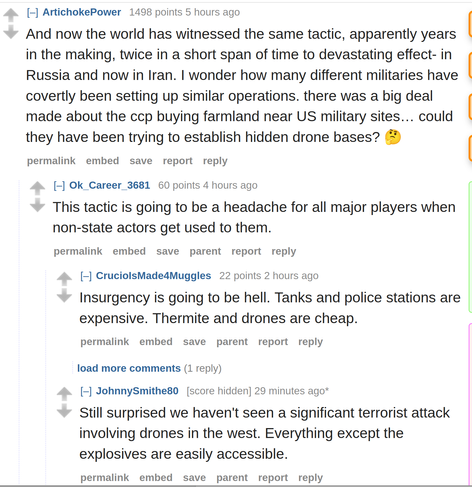Open ArtichokePower's user profile
This screenshot has width=472, height=487.
82,12
